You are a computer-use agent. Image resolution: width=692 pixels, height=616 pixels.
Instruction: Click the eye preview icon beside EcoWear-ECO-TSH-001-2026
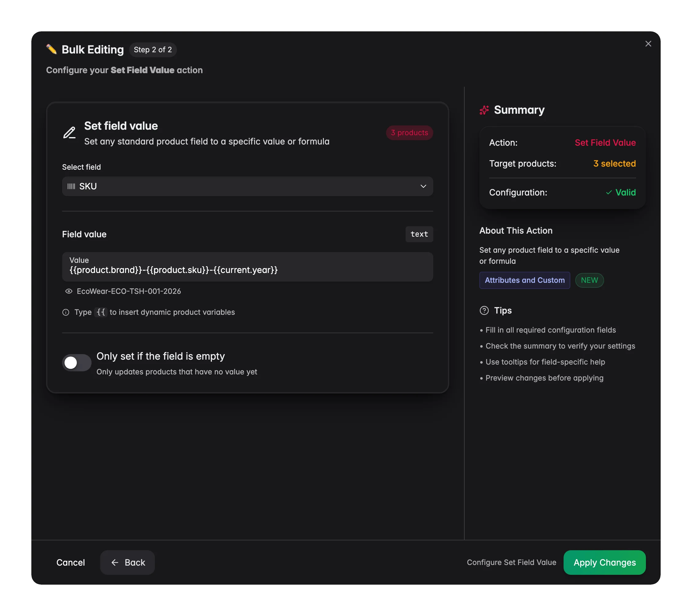coord(69,291)
